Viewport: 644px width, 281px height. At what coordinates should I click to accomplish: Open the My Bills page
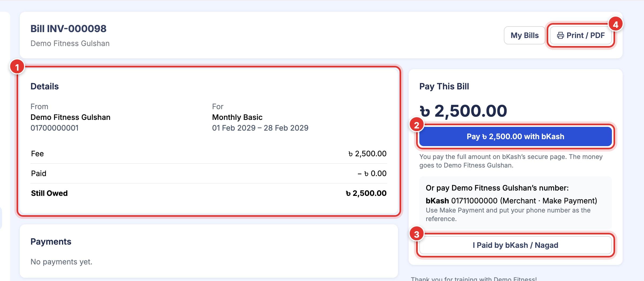tap(524, 35)
